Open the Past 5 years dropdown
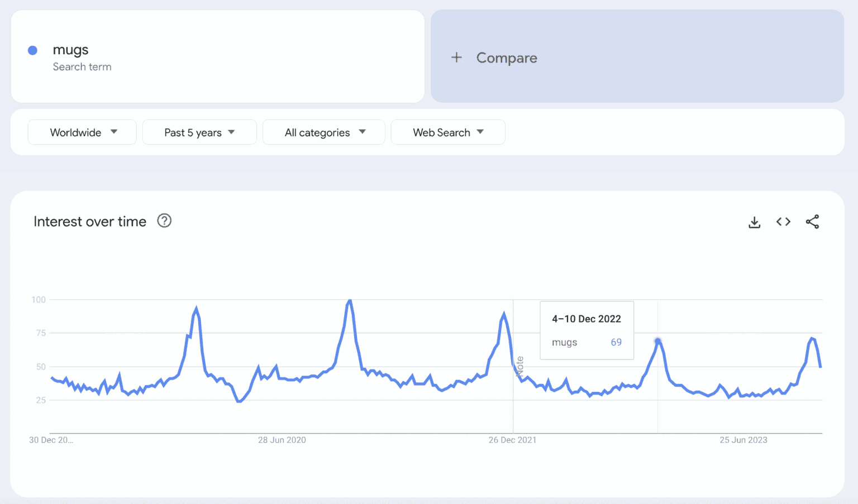858x504 pixels. pyautogui.click(x=199, y=132)
